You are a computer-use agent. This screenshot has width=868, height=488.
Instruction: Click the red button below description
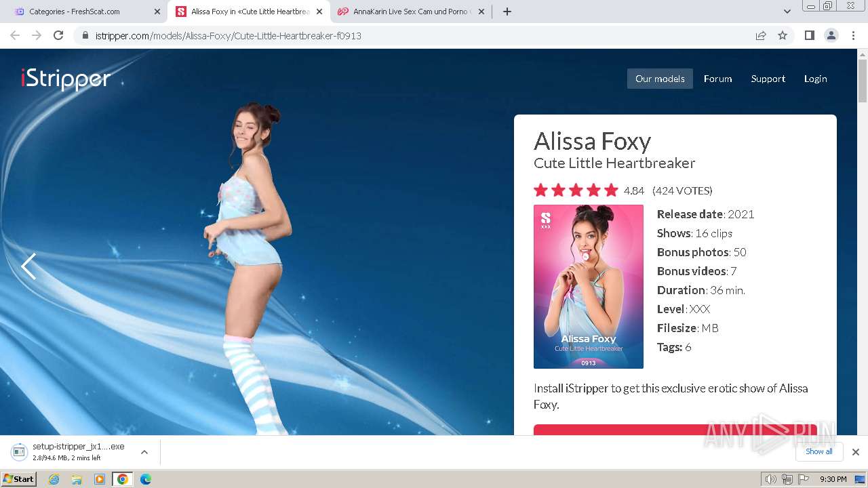(x=675, y=430)
